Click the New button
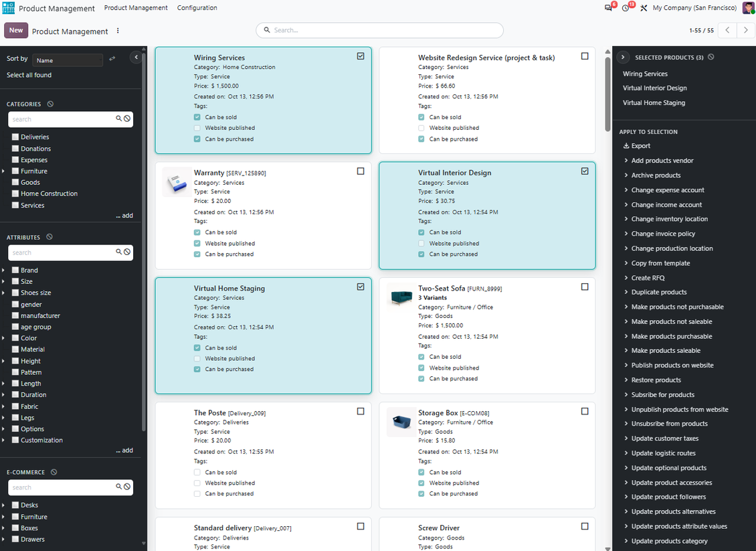This screenshot has width=756, height=551. click(x=16, y=30)
